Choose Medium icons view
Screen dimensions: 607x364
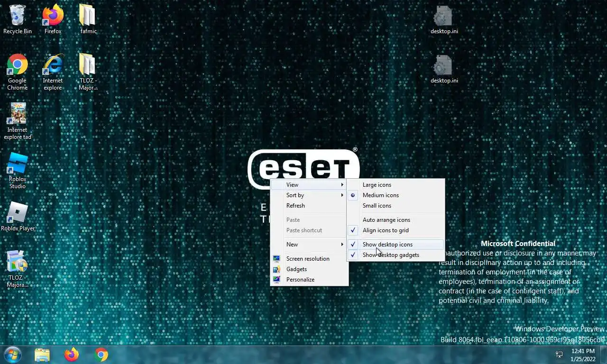tap(396, 195)
